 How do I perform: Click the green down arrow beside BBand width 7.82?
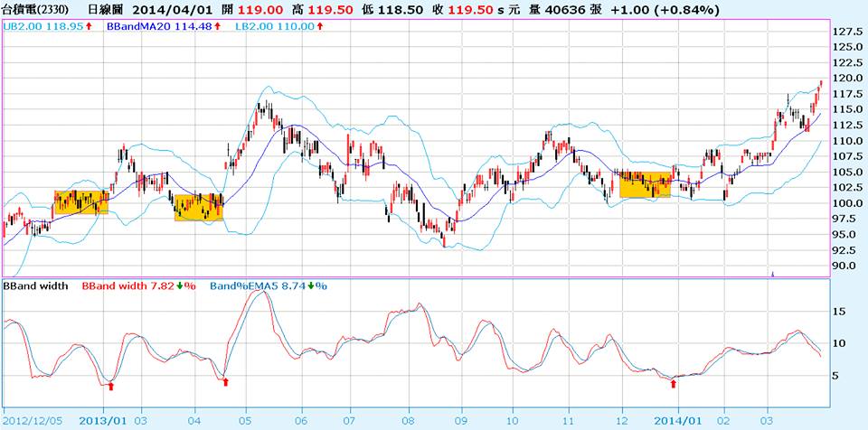[x=180, y=286]
